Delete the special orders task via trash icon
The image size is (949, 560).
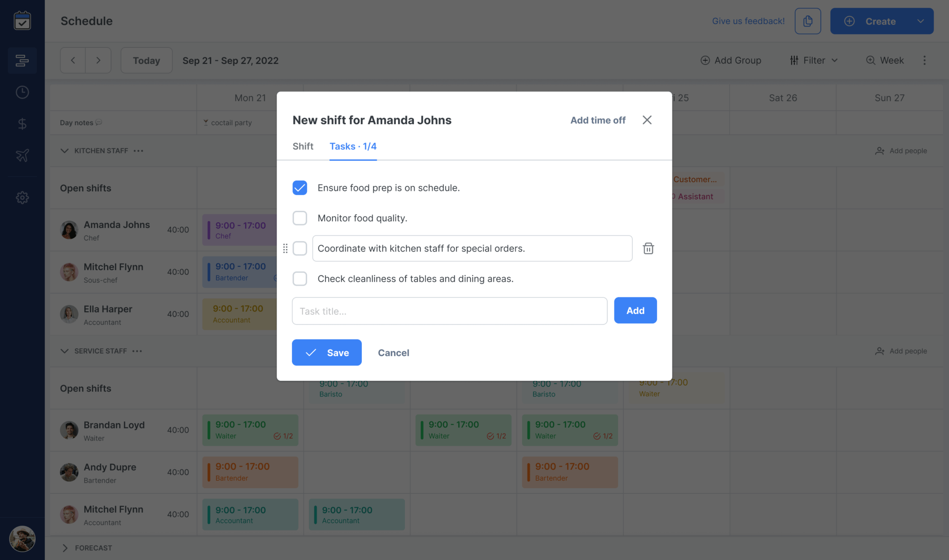click(x=648, y=248)
